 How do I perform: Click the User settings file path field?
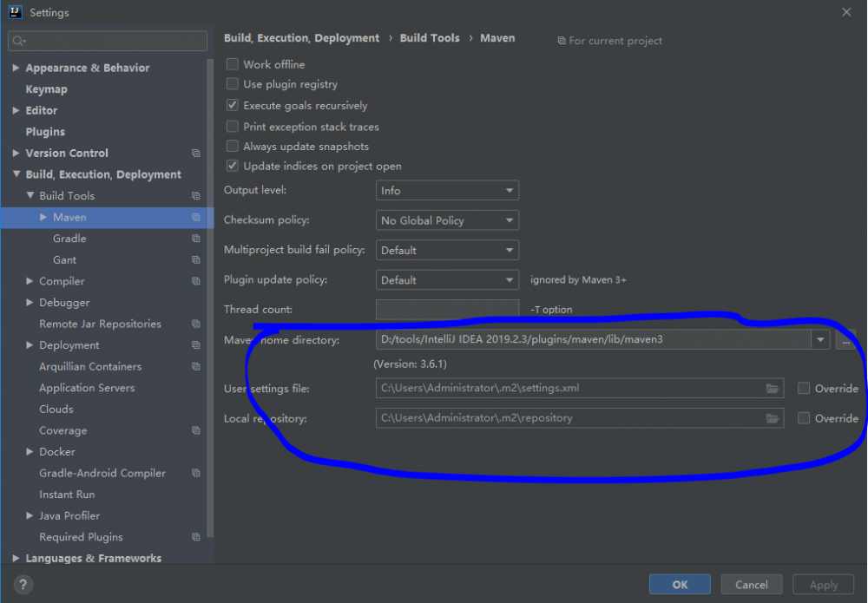(x=580, y=389)
